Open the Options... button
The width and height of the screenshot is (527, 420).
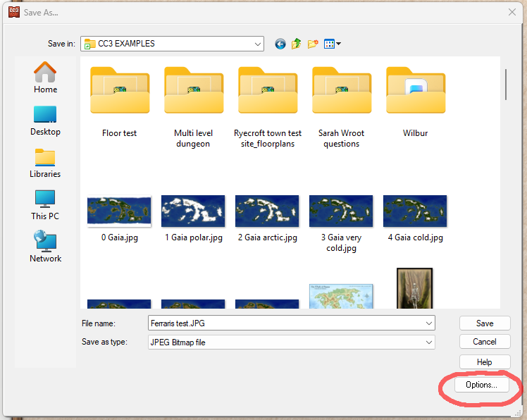(481, 385)
